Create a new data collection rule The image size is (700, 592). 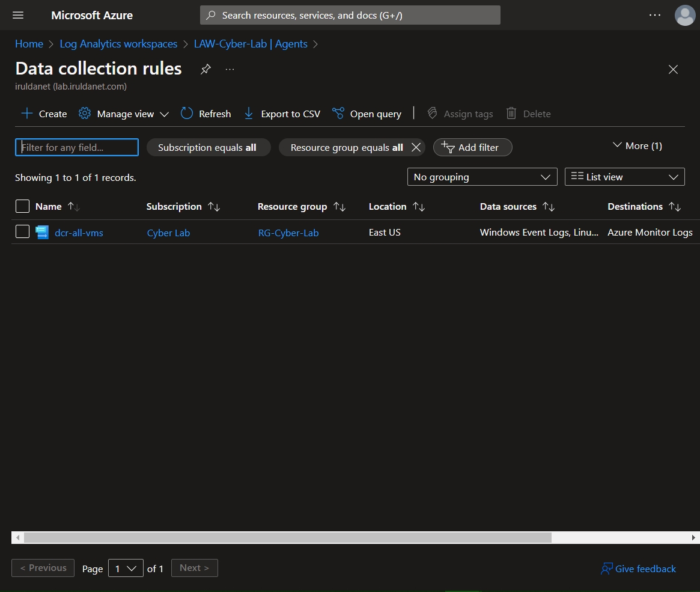(x=44, y=114)
